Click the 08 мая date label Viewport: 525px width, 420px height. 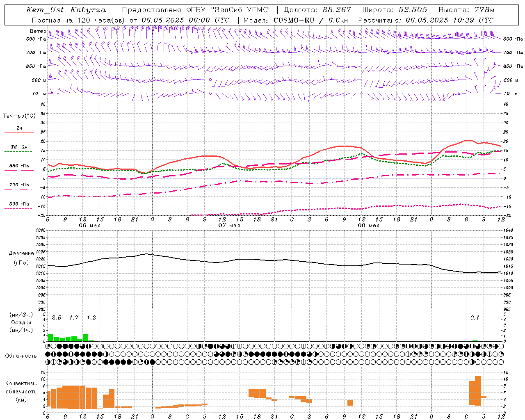[x=368, y=226]
